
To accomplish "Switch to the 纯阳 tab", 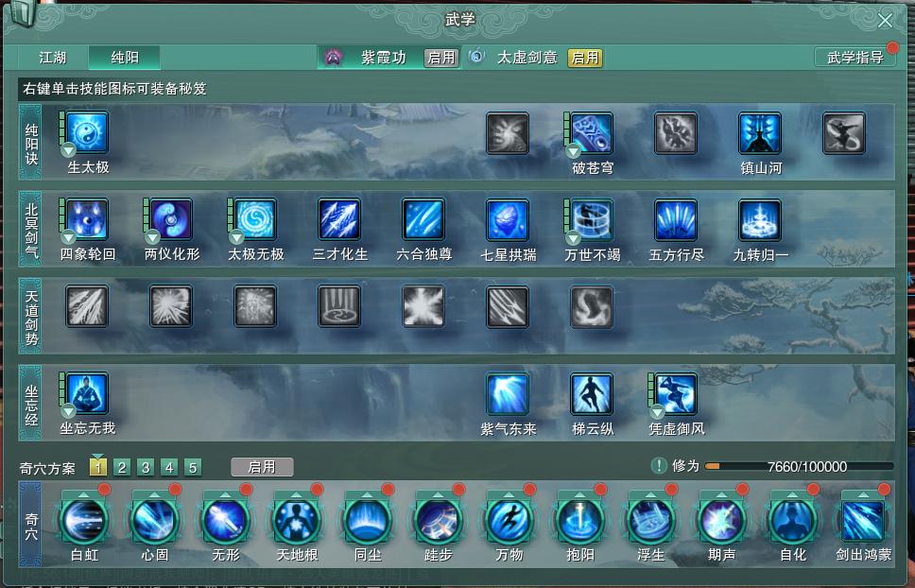I will pyautogui.click(x=124, y=57).
